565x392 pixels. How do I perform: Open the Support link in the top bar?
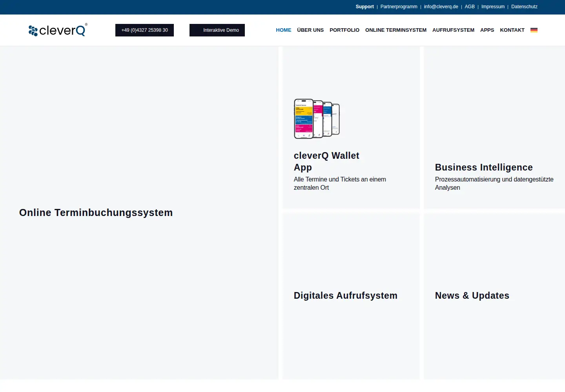pyautogui.click(x=365, y=7)
